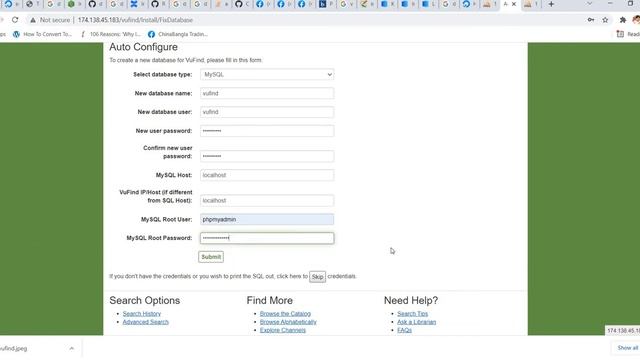Image resolution: width=640 pixels, height=360 pixels.
Task: Focus the New user password field
Action: 267,131
